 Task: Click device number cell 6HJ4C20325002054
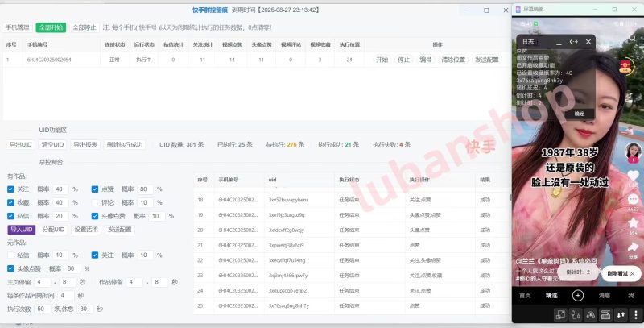click(x=49, y=60)
